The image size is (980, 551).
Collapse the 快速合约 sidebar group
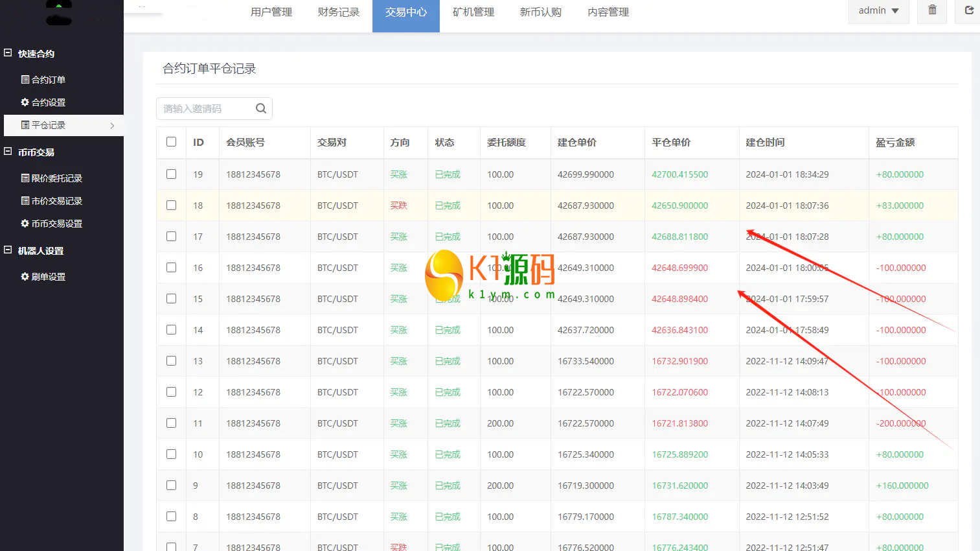pos(8,53)
